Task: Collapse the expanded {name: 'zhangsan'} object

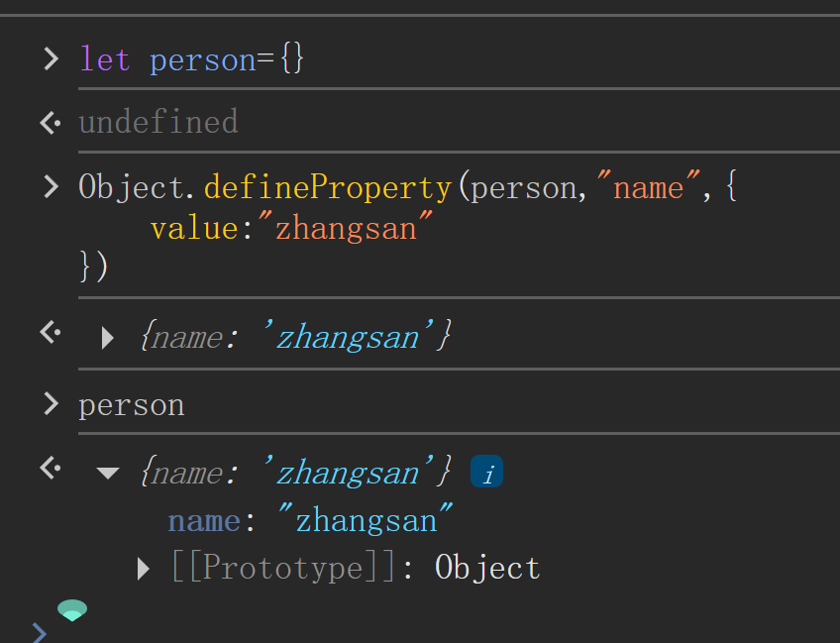Action: pos(108,473)
